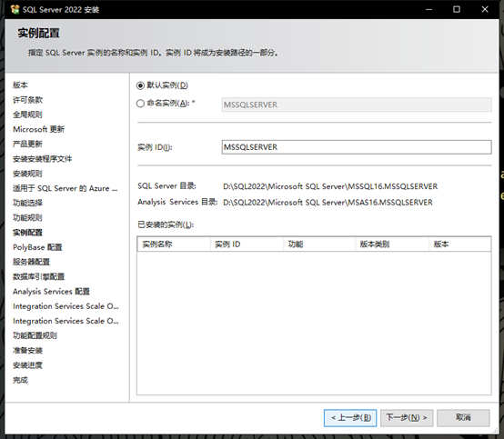
Task: Select 安装进度 step in the sidebar
Action: click(x=27, y=365)
